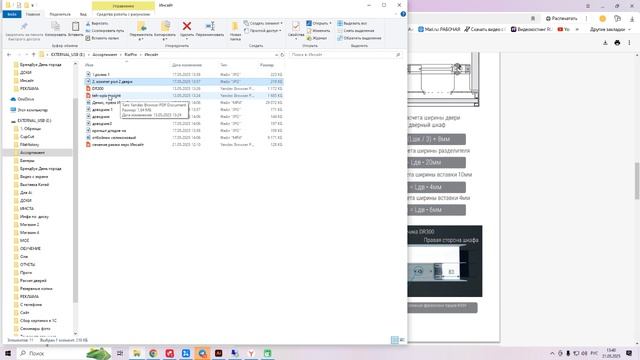Click the Back arrow in Explorer
This screenshot has width=640, height=360.
[x=9, y=54]
